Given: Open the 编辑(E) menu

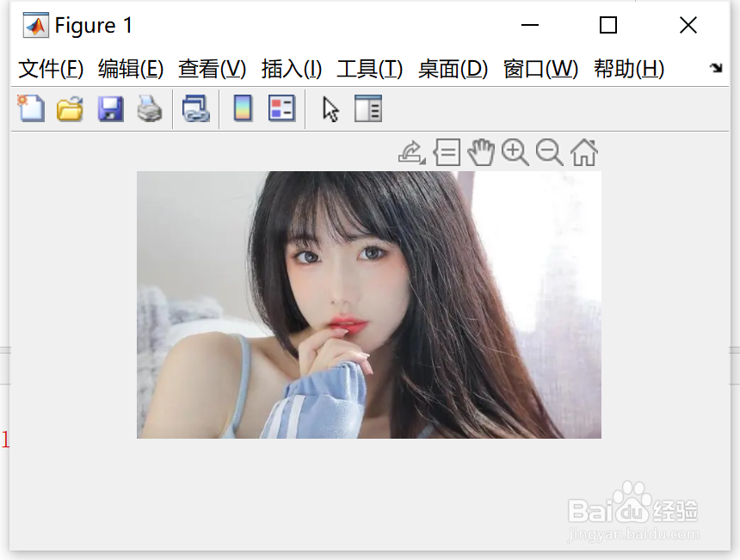Looking at the screenshot, I should tap(131, 69).
